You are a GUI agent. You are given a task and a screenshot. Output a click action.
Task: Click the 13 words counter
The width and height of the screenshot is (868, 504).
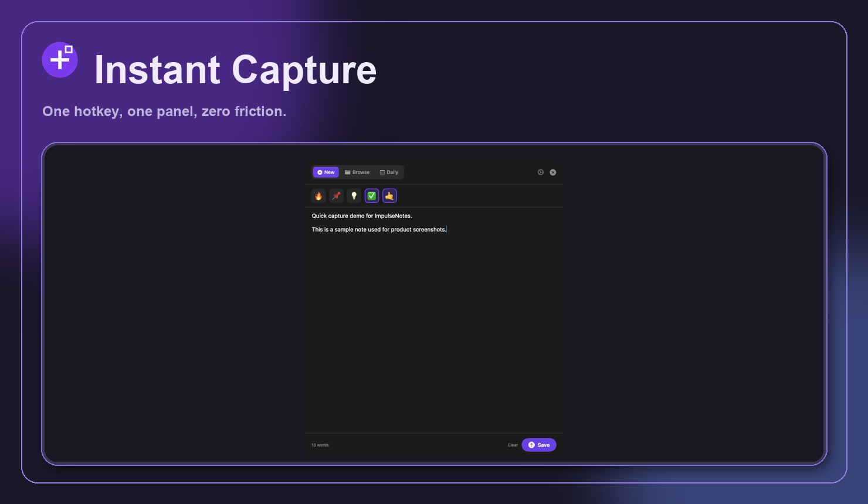click(x=320, y=445)
